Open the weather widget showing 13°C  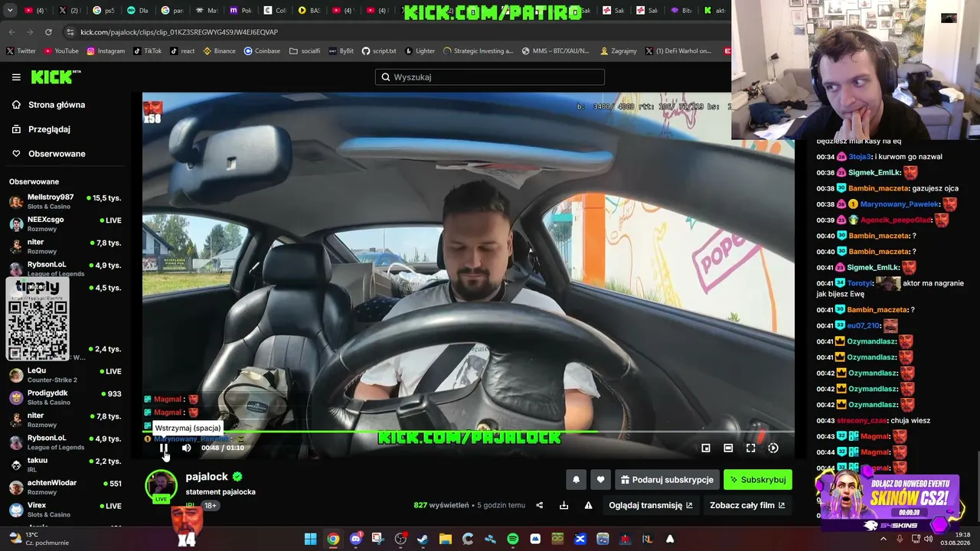coord(38,539)
